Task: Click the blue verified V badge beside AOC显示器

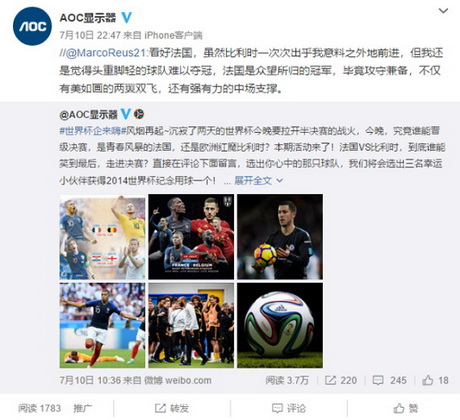Action: click(126, 17)
